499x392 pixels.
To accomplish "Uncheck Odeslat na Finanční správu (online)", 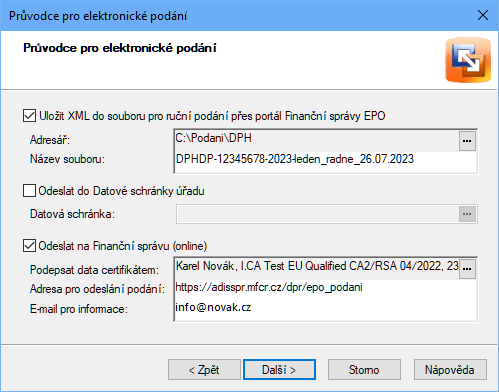I will click(x=29, y=246).
